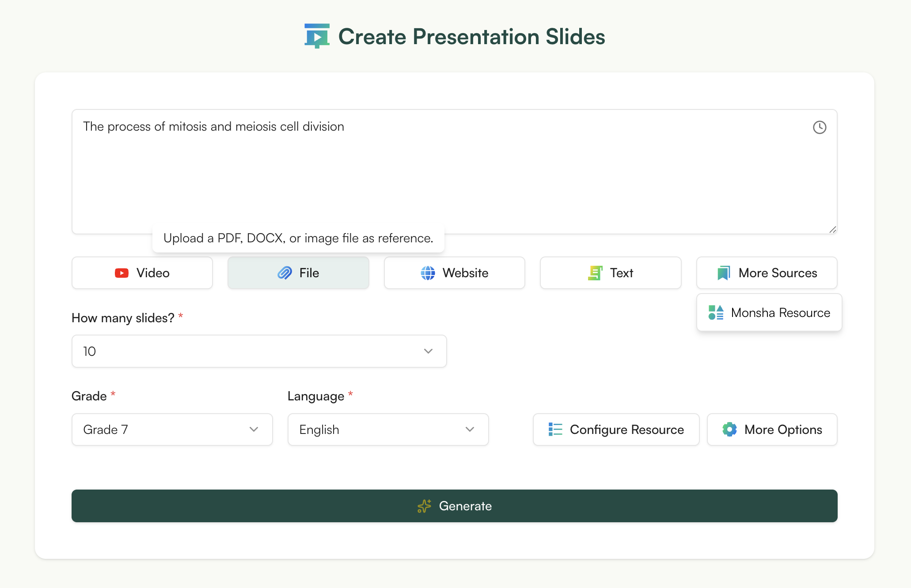
Task: Select the Monsha Resource menu entry
Action: (x=769, y=313)
